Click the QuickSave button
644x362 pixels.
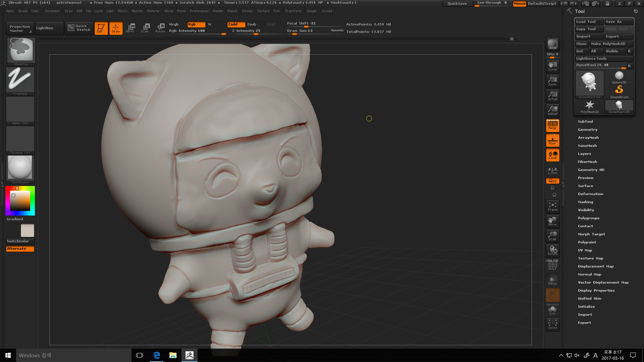click(457, 4)
